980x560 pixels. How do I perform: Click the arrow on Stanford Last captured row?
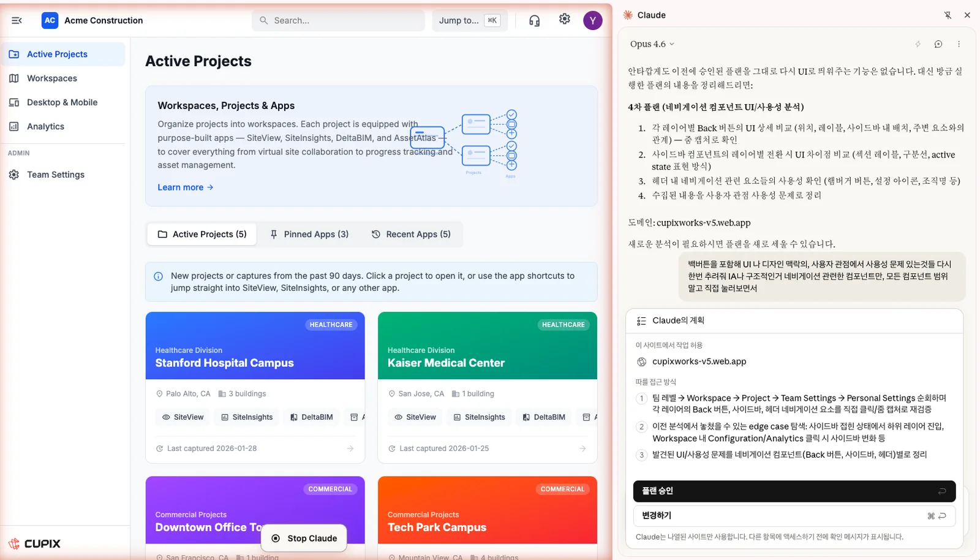pos(350,448)
